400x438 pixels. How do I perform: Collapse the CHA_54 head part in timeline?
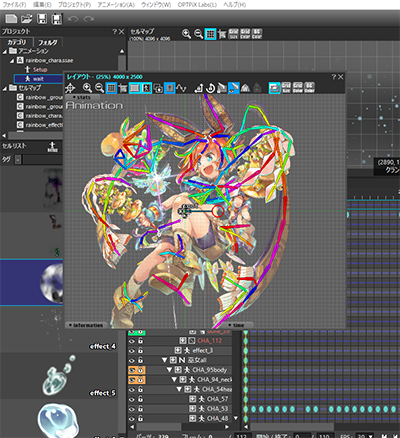click(x=179, y=389)
